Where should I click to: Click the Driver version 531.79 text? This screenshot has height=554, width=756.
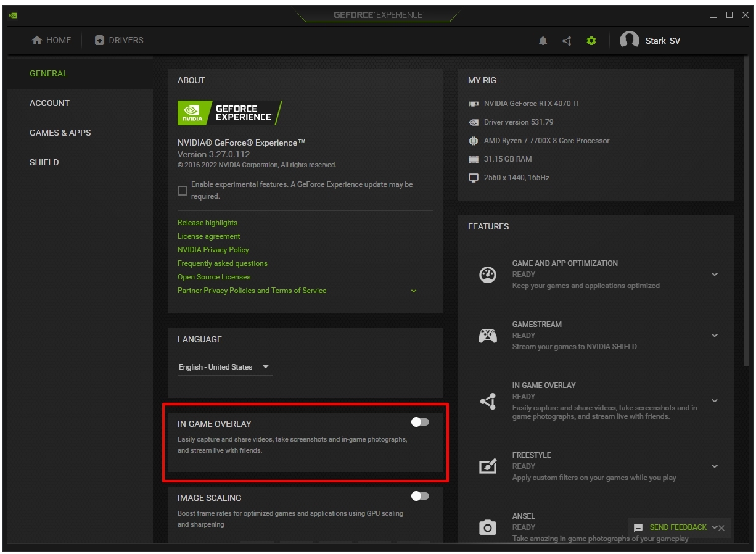(x=519, y=122)
